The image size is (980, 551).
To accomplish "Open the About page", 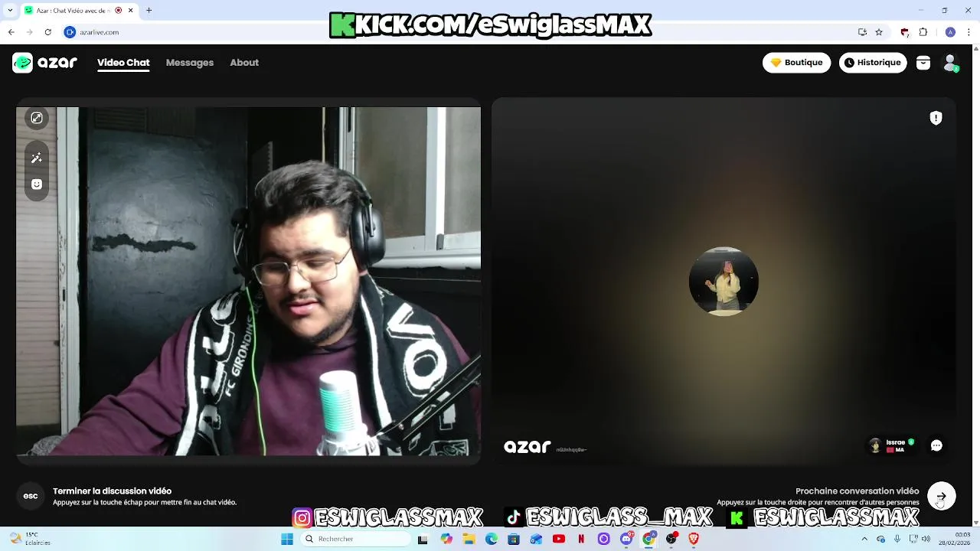I will pyautogui.click(x=244, y=63).
